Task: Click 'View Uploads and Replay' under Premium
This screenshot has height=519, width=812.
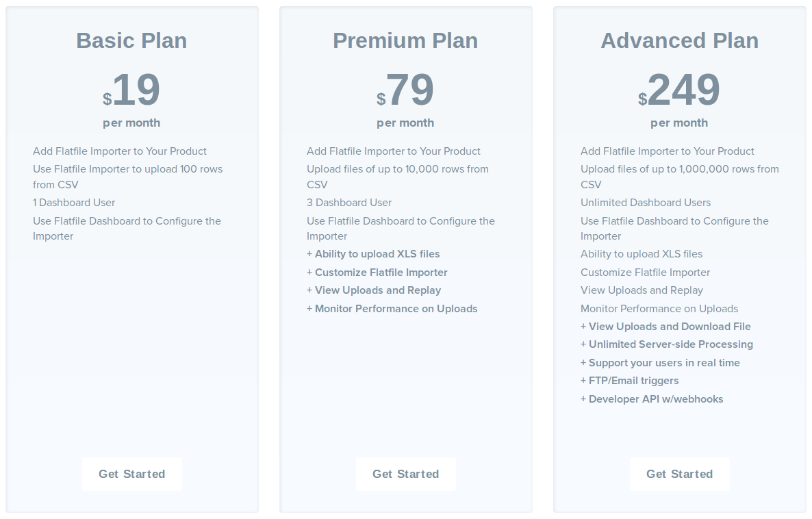Action: click(x=374, y=290)
